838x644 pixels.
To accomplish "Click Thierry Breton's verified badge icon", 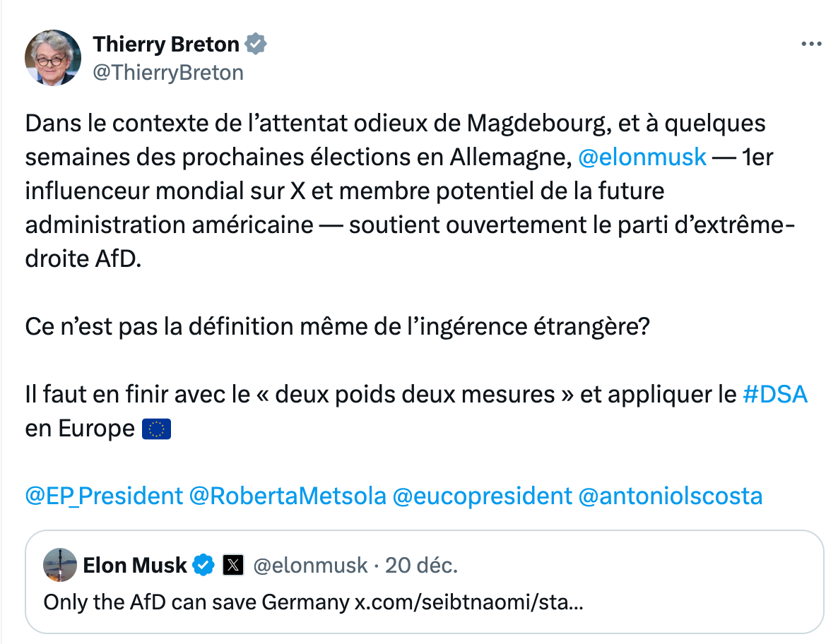I will (x=256, y=44).
